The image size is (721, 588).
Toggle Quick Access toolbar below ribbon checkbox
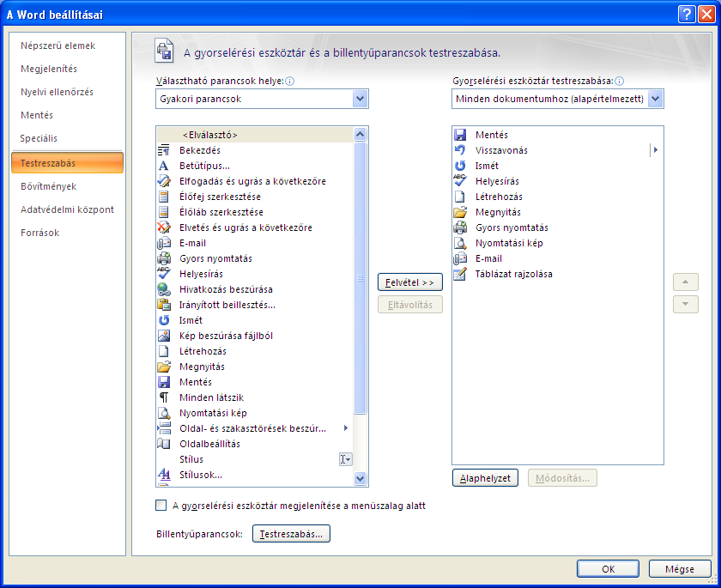[161, 506]
